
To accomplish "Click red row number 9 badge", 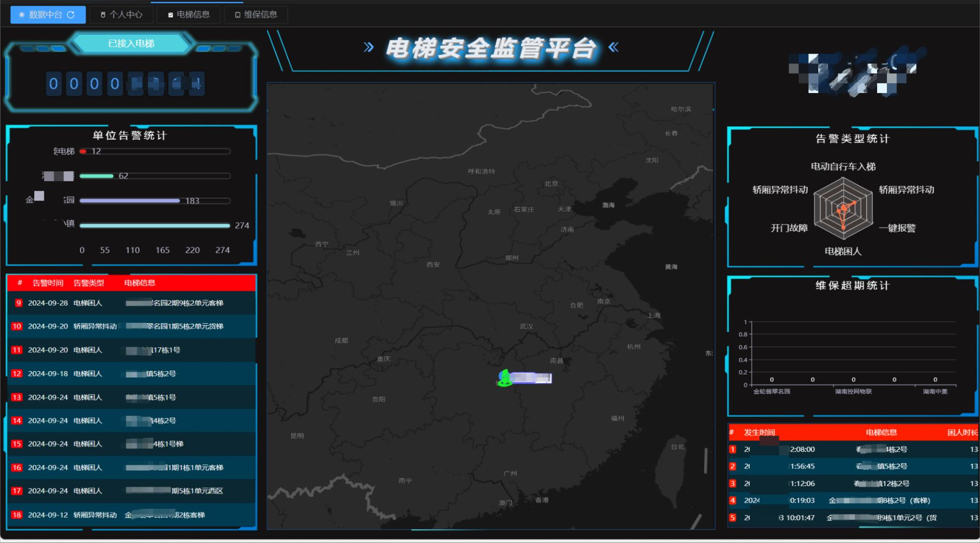I will point(18,303).
